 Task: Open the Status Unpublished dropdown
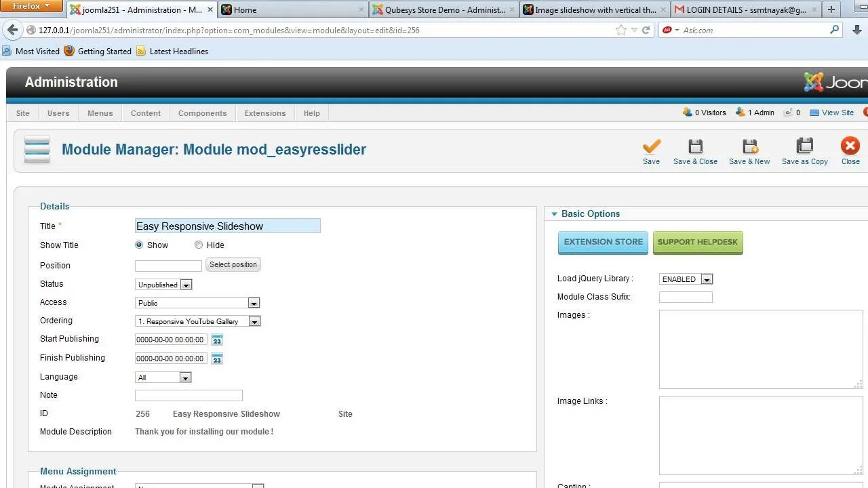tap(163, 285)
